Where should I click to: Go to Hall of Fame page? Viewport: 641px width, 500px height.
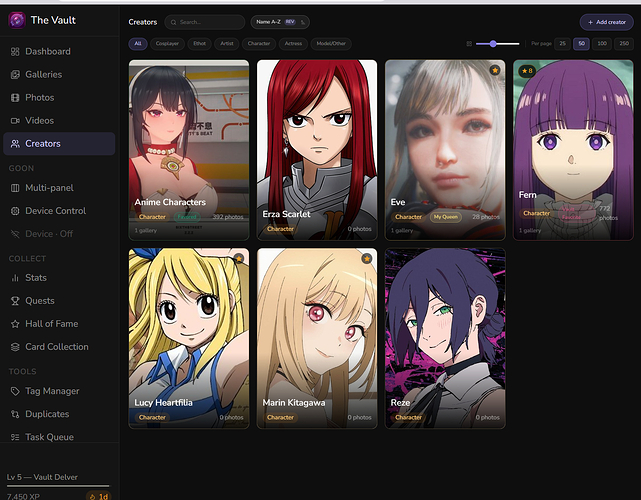click(x=59, y=324)
